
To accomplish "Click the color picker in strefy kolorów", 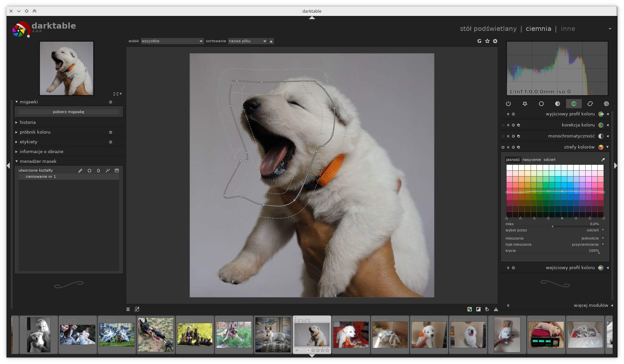I will pos(603,160).
